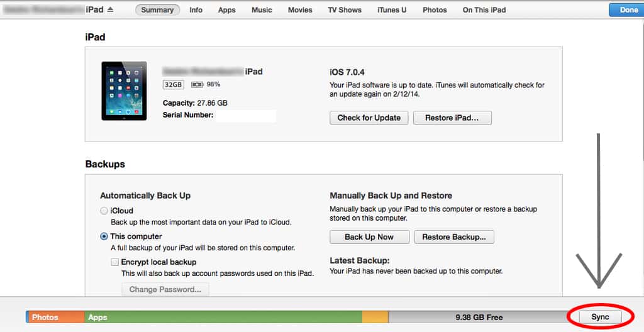This screenshot has width=644, height=332.
Task: Click the orange Photos storage segment
Action: [56, 317]
